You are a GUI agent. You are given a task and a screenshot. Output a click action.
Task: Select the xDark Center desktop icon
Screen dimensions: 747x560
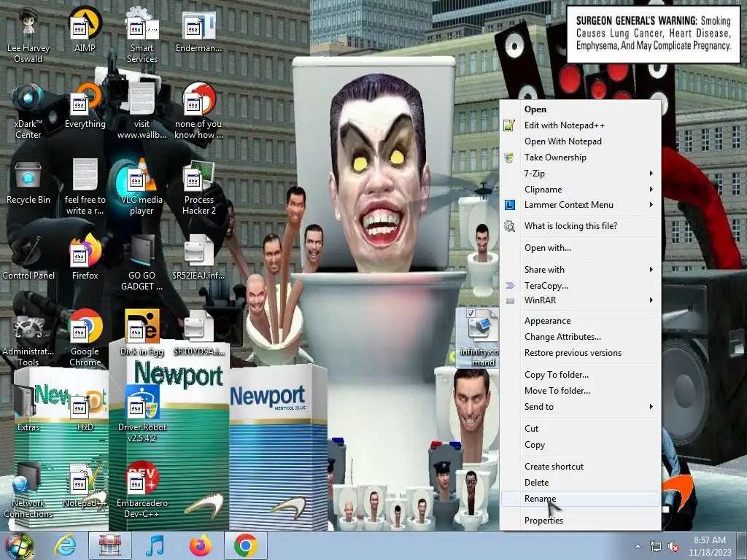pos(28,111)
